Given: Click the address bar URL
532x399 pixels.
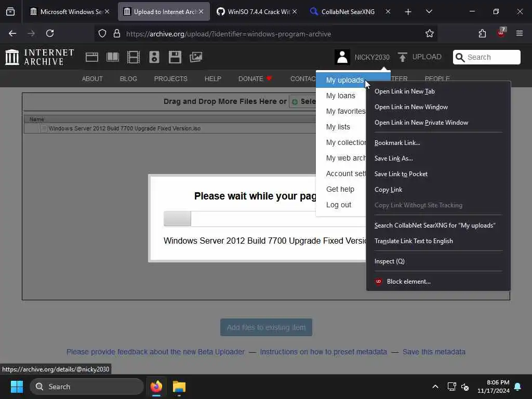Looking at the screenshot, I should coord(229,34).
